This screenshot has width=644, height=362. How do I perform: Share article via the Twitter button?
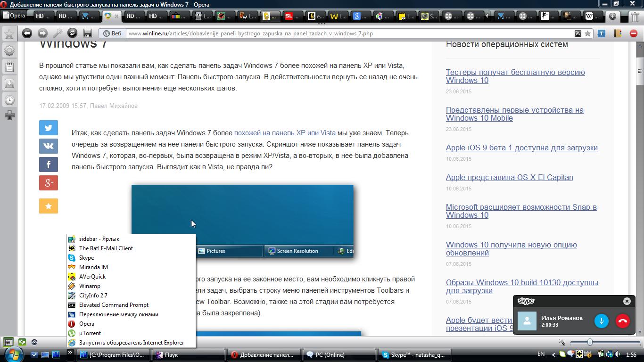pos(49,128)
